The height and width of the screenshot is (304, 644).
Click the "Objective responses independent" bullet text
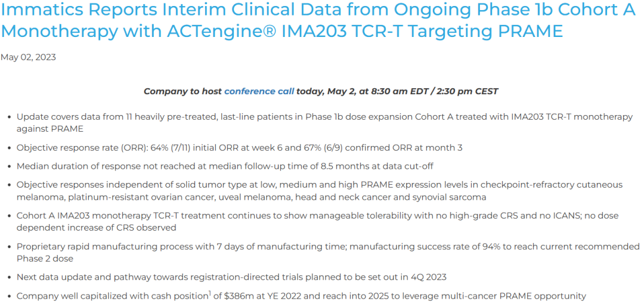pos(89,185)
